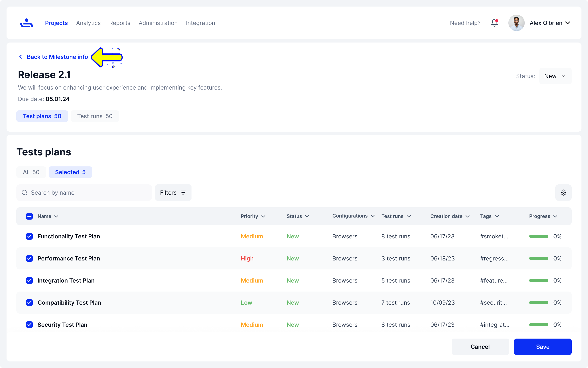This screenshot has width=588, height=368.
Task: Click the app logo icon
Action: pyautogui.click(x=27, y=23)
